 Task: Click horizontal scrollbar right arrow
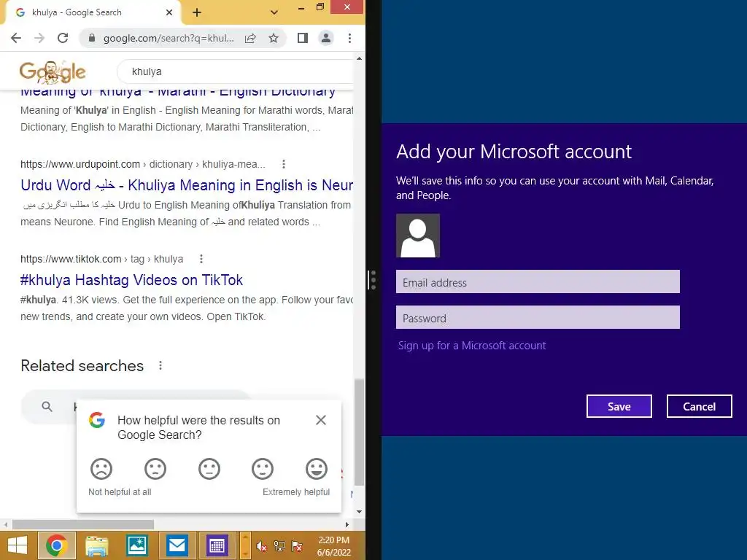click(347, 524)
